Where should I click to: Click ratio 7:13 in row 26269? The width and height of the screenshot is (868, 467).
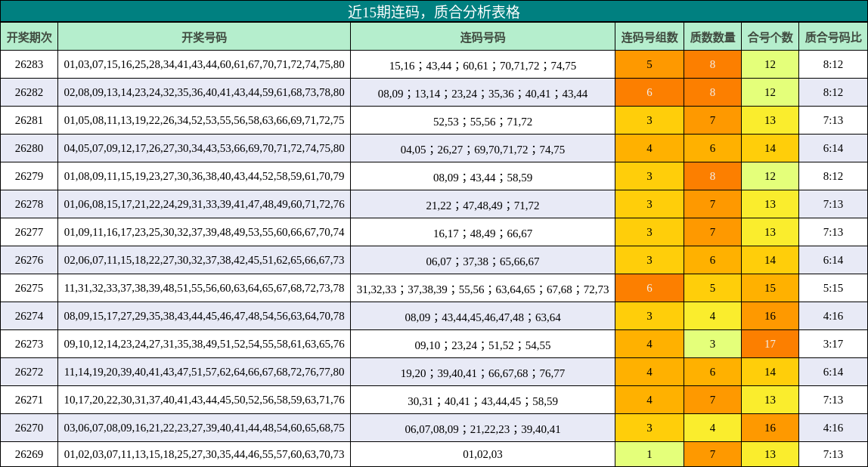(833, 454)
